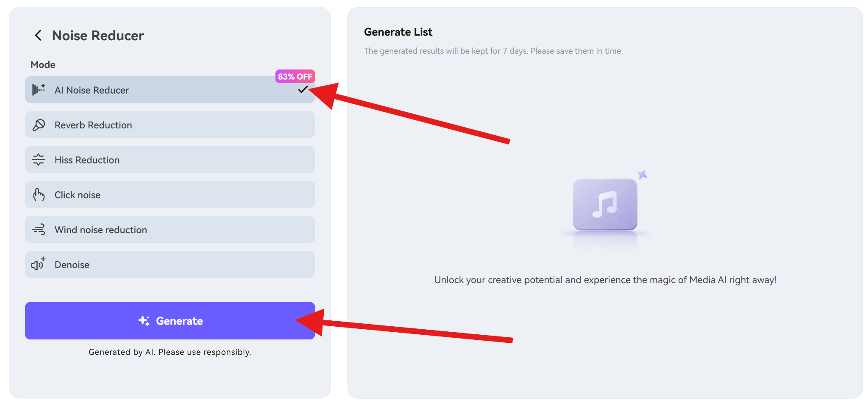
Task: Click the Click noise finger-tap icon
Action: click(x=39, y=195)
